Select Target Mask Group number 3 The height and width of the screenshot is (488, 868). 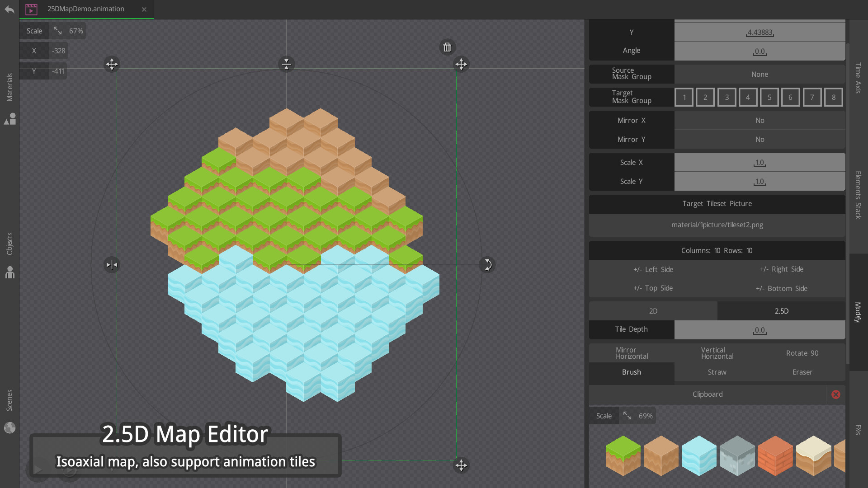726,97
